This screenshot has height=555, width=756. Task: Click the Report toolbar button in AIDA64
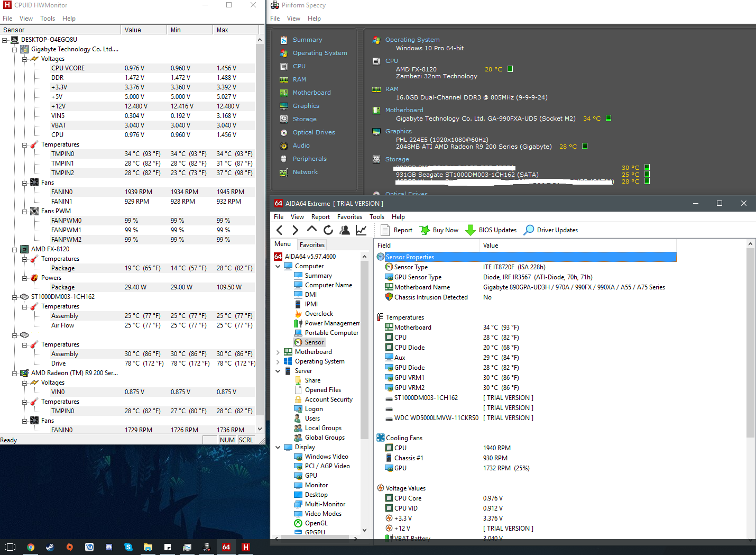396,230
